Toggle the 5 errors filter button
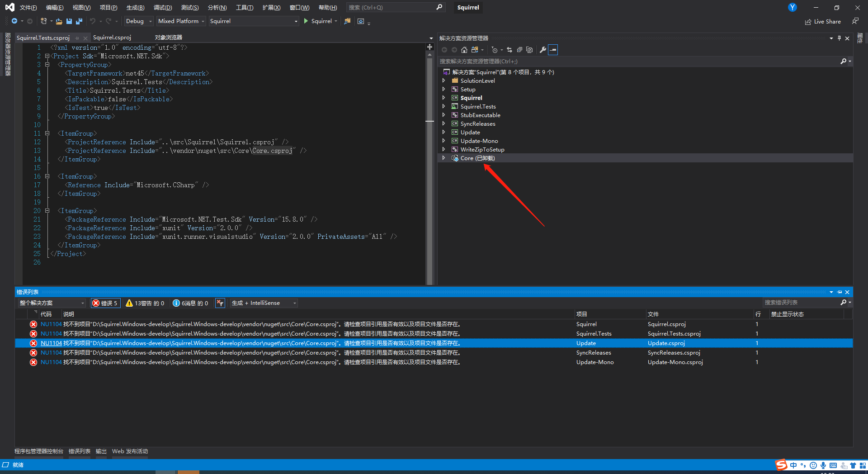The image size is (868, 474). (x=105, y=303)
